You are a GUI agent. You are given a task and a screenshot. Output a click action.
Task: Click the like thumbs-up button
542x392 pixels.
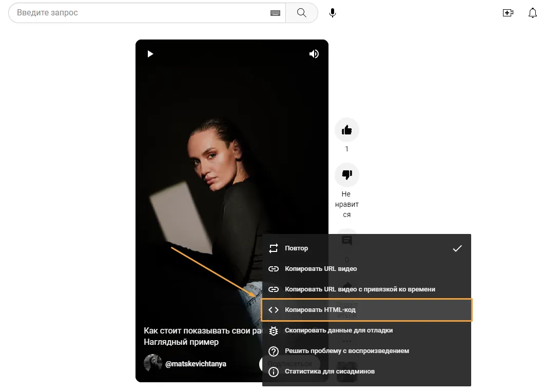click(346, 130)
